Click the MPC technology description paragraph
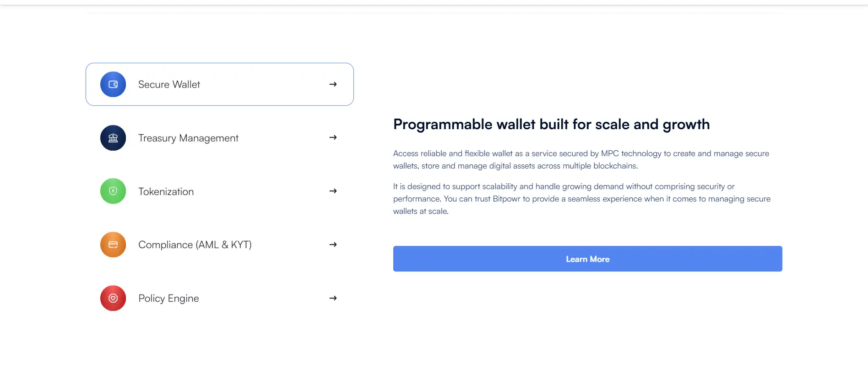The width and height of the screenshot is (868, 365). [x=581, y=160]
